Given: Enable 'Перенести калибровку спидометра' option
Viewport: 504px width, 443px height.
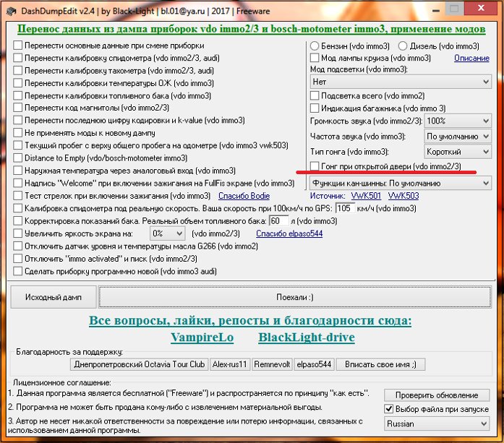Looking at the screenshot, I should (x=17, y=58).
